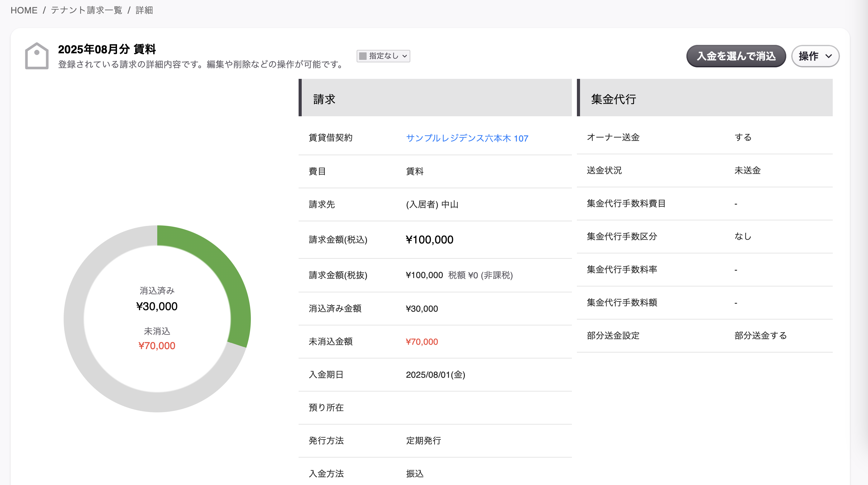Click the tag icon beside the title

point(37,56)
